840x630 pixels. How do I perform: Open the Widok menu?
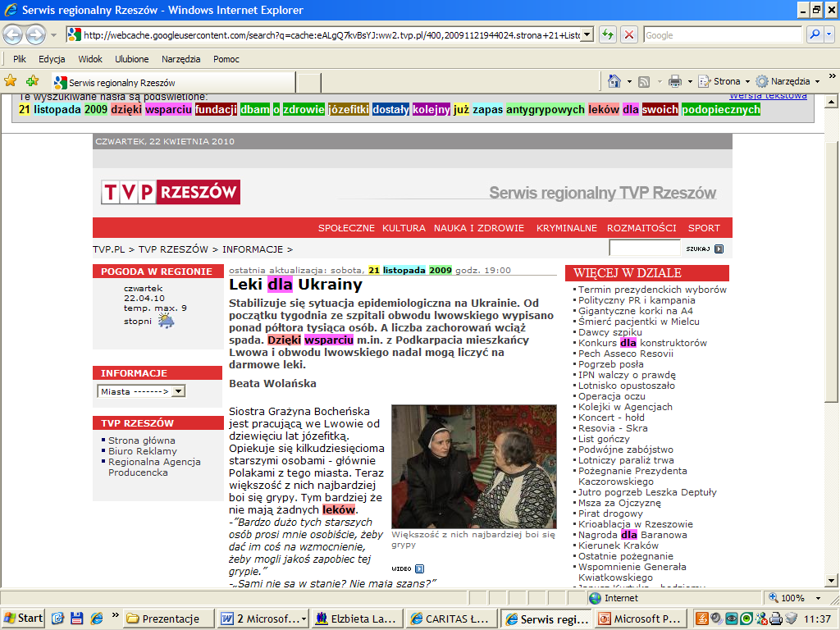pyautogui.click(x=90, y=59)
